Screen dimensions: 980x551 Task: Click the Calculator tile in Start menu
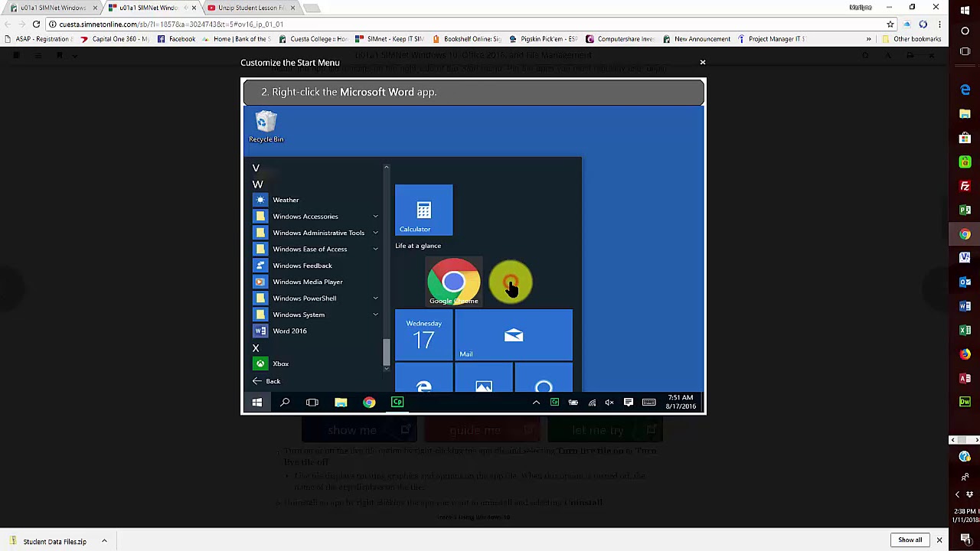423,210
